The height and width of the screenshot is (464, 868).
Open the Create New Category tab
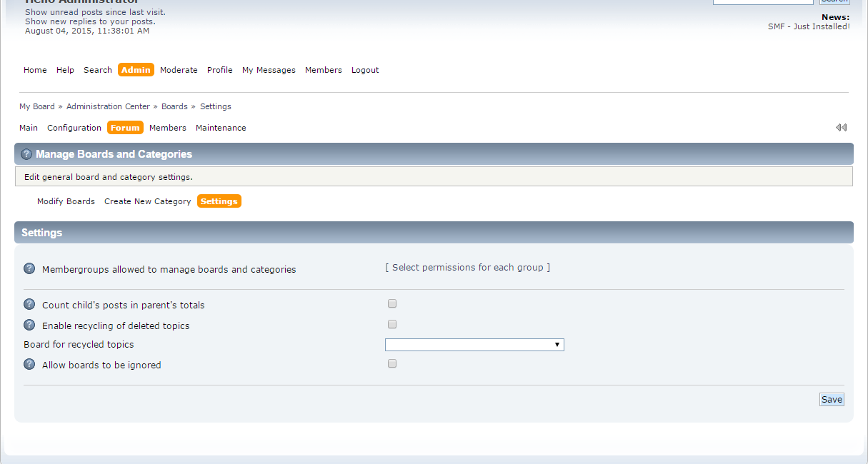[x=147, y=201]
